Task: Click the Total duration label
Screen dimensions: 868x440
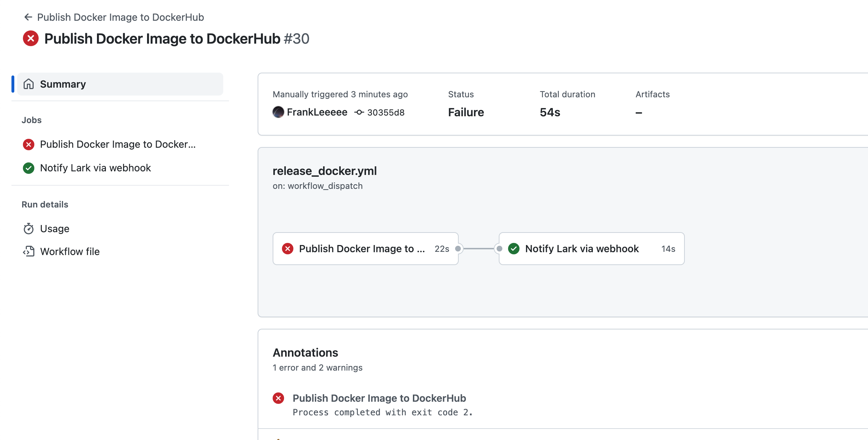Action: (x=567, y=94)
